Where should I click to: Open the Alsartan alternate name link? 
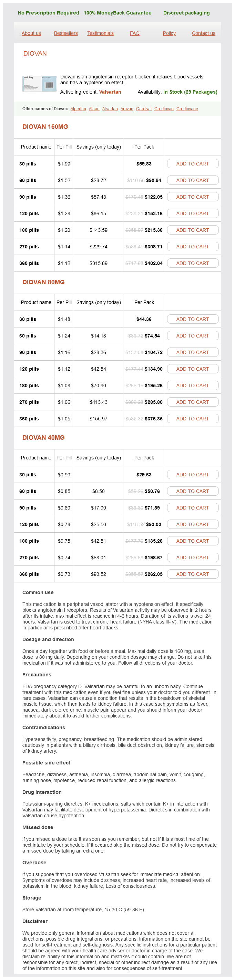(x=110, y=109)
